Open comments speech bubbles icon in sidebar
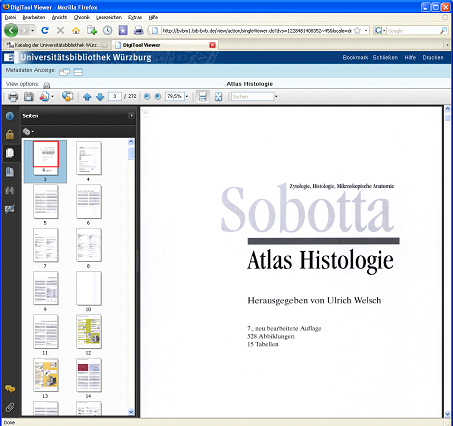The height and width of the screenshot is (426, 453). point(10,389)
